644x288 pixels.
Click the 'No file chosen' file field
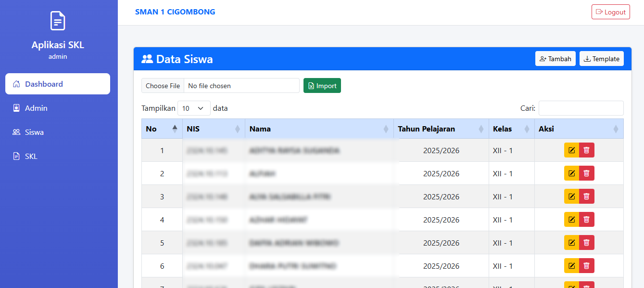tap(241, 86)
